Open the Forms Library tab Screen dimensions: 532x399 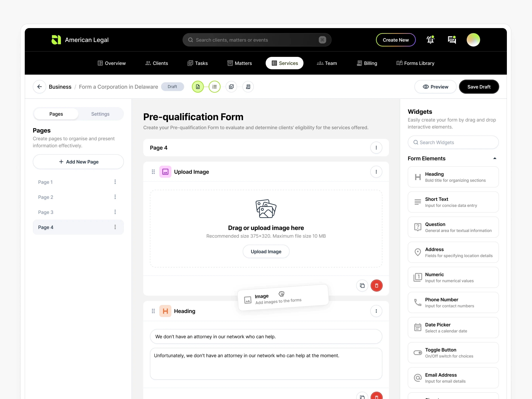pos(415,63)
